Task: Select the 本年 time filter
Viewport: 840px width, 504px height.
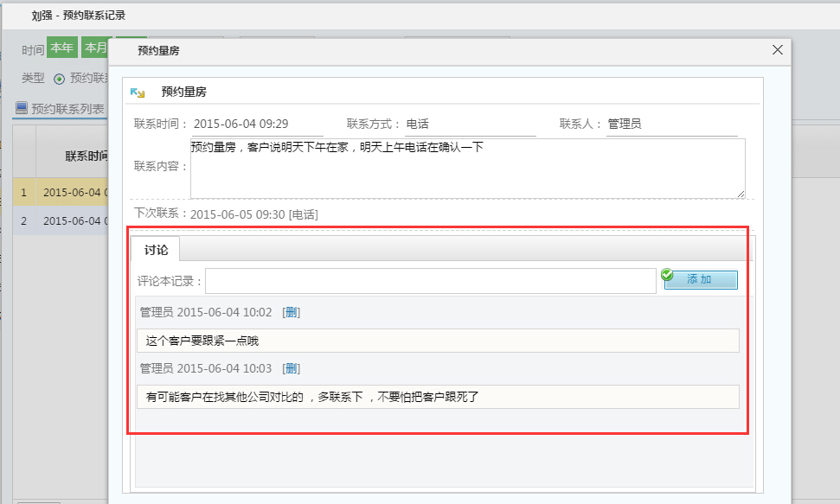Action: [x=61, y=48]
